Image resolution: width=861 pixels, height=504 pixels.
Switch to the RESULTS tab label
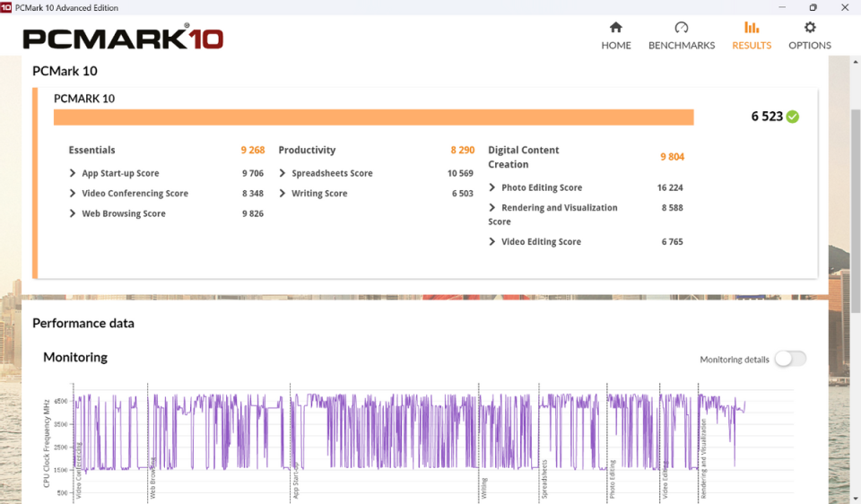pos(752,46)
